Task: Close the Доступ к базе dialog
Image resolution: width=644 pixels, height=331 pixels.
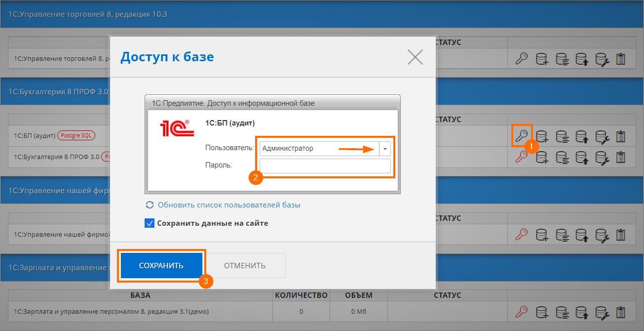Action: (x=415, y=57)
